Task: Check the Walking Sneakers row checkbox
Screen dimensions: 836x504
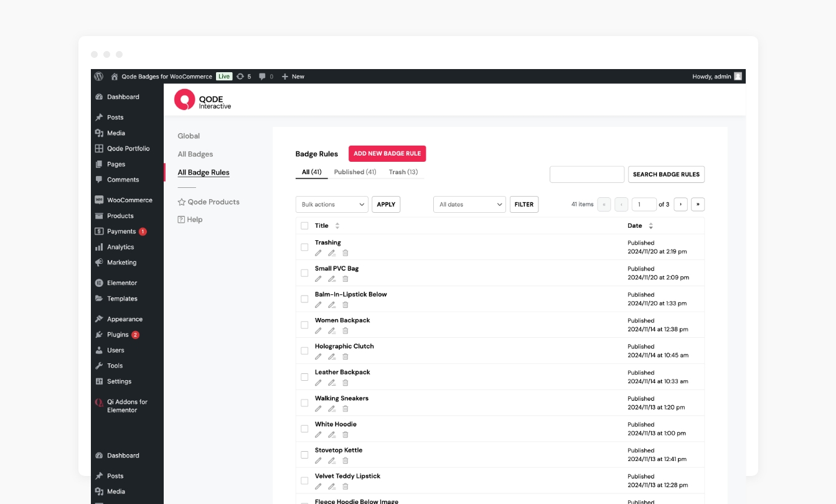Action: (304, 403)
